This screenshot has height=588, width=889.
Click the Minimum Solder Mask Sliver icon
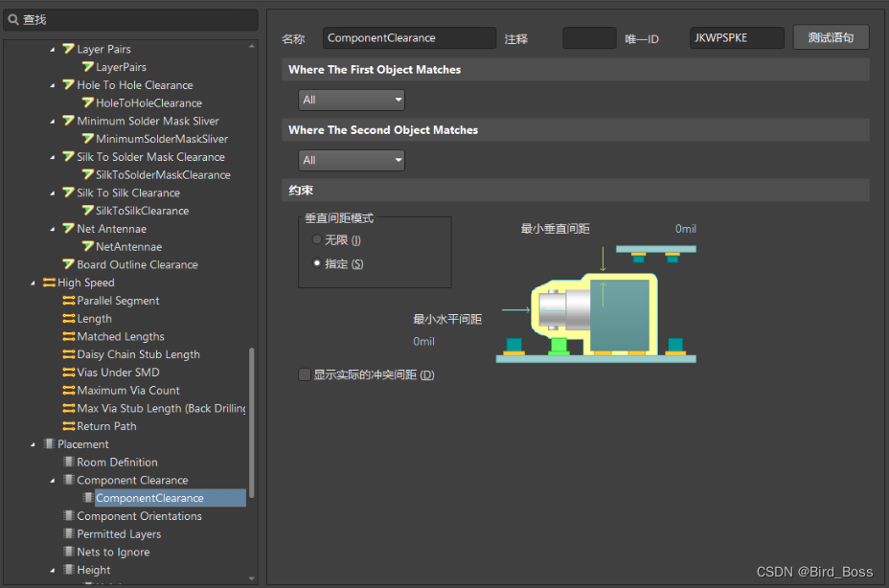[69, 121]
